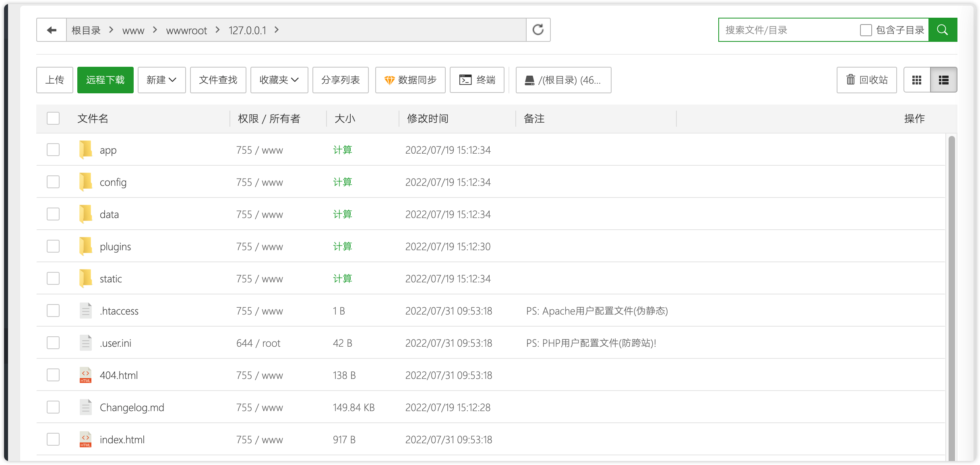The image size is (980, 465).
Task: Click 755 / www permission of index.html
Action: click(x=259, y=440)
